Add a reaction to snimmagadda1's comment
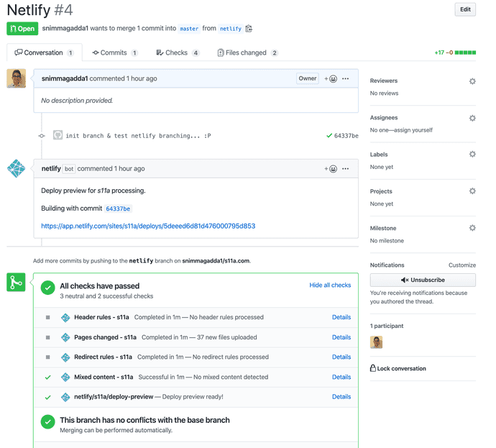The height and width of the screenshot is (448, 496). pos(331,79)
